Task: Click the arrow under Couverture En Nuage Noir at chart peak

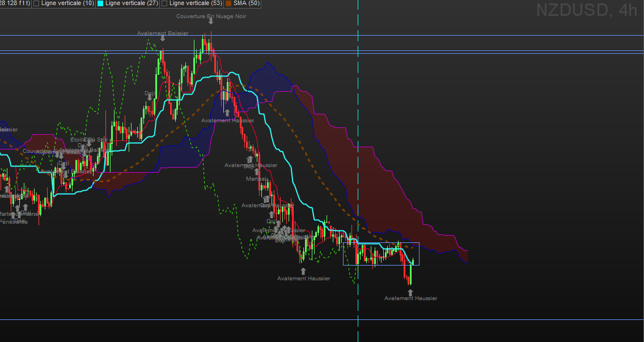Action: [x=210, y=21]
